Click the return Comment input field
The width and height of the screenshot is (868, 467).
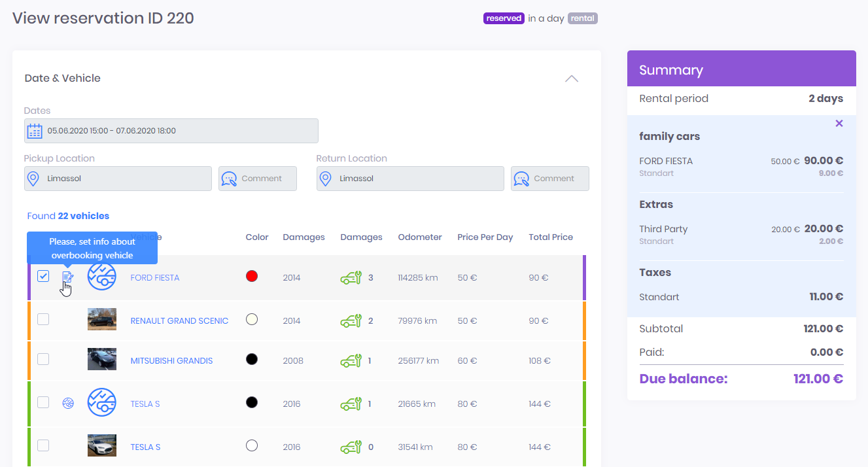point(550,179)
